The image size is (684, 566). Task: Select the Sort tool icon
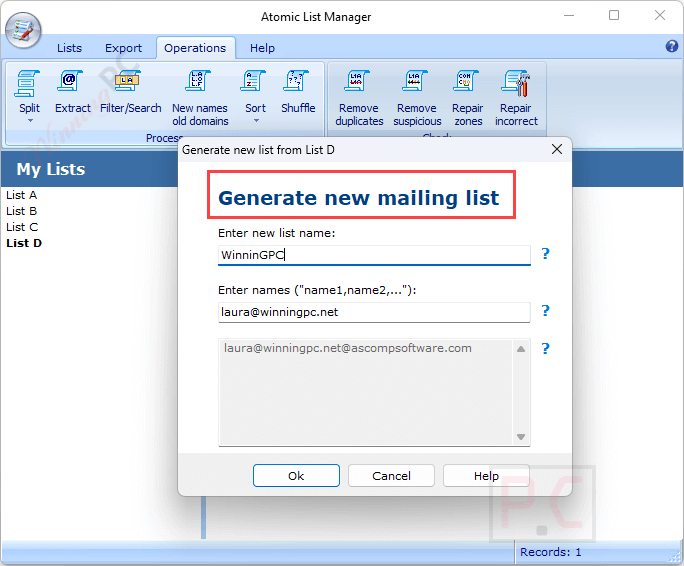[253, 83]
